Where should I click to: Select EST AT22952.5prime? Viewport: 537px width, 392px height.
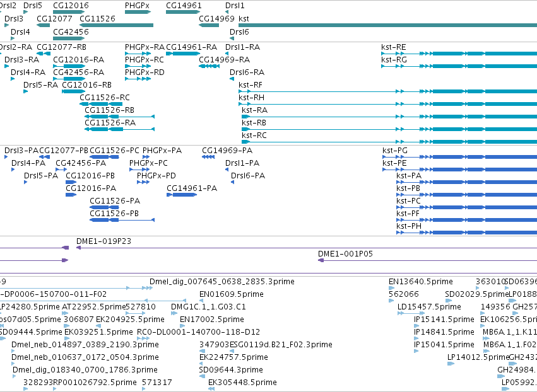[94, 307]
